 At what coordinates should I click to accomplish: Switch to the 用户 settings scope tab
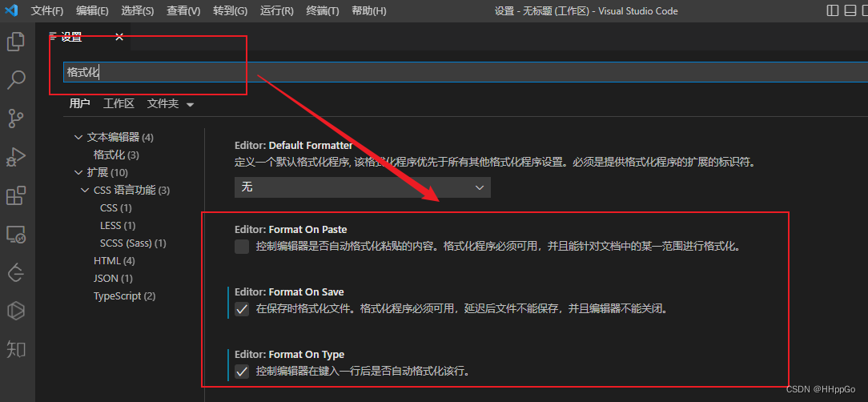click(x=80, y=103)
